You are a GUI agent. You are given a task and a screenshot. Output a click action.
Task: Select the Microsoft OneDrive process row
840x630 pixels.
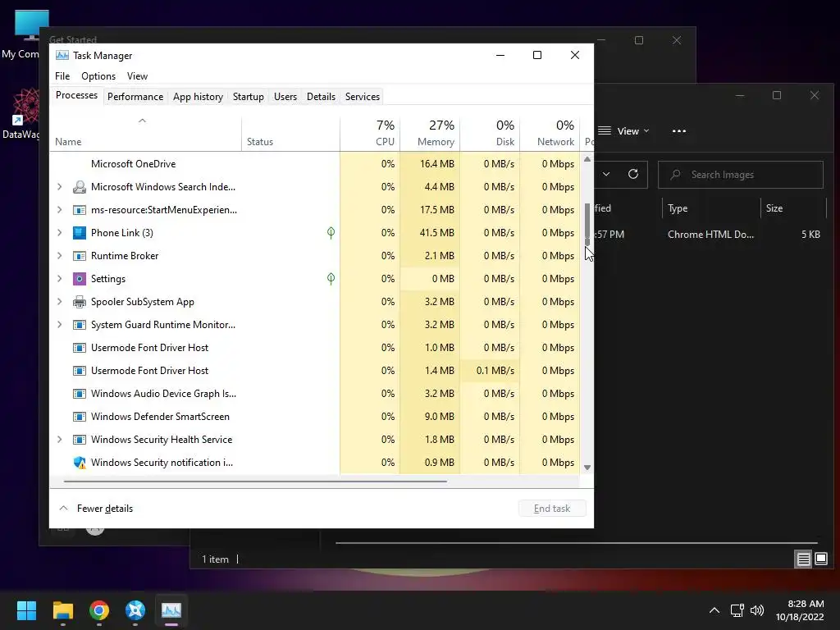coord(315,164)
